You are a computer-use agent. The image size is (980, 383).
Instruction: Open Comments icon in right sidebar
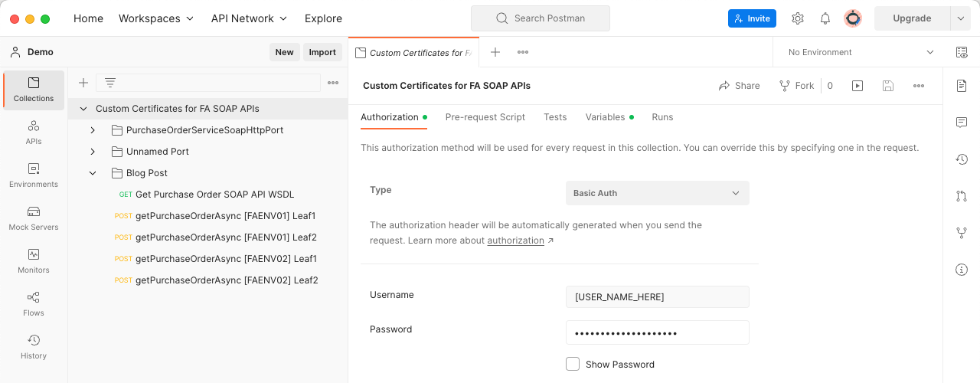point(962,123)
